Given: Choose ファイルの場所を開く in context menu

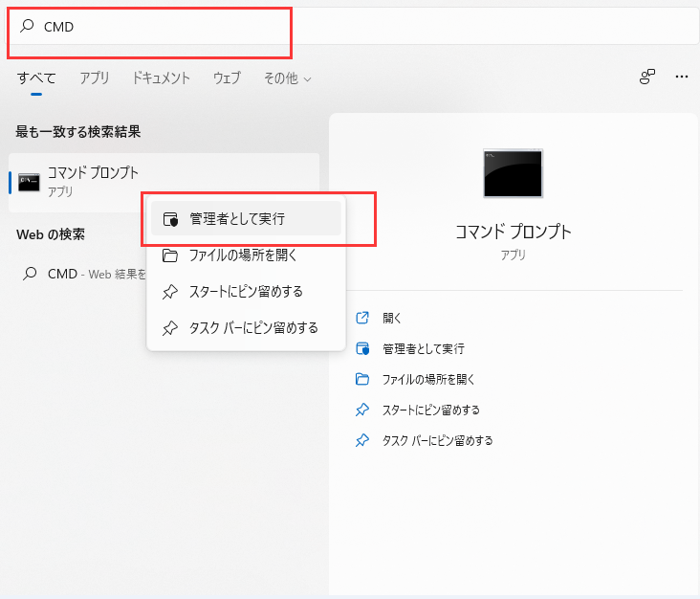Looking at the screenshot, I should point(246,255).
